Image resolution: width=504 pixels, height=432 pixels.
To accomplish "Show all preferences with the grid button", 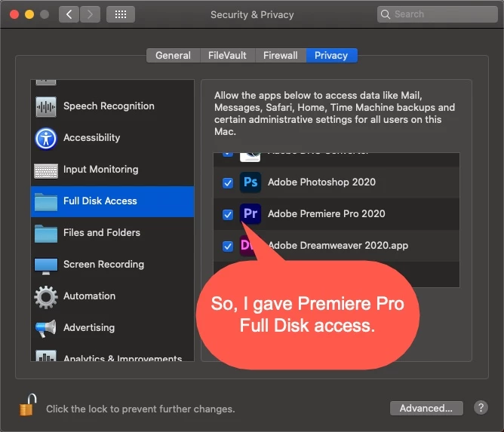I will point(121,14).
